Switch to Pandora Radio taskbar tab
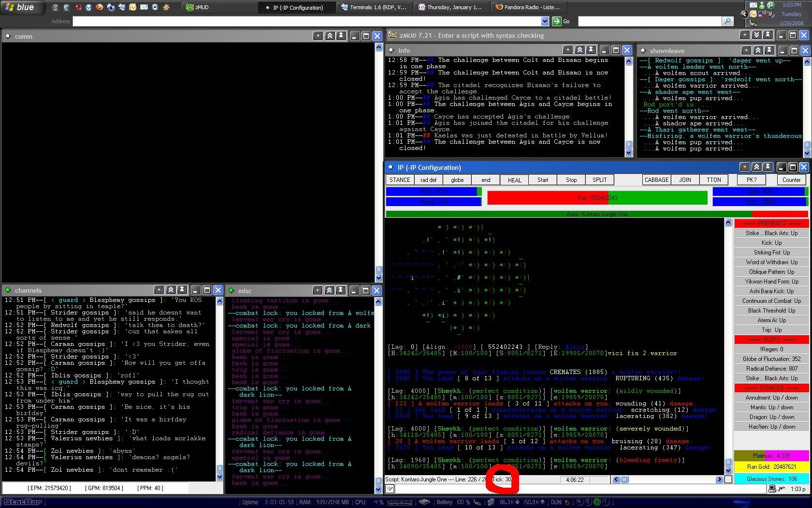Screen dimensions: 812x508 click(x=527, y=7)
